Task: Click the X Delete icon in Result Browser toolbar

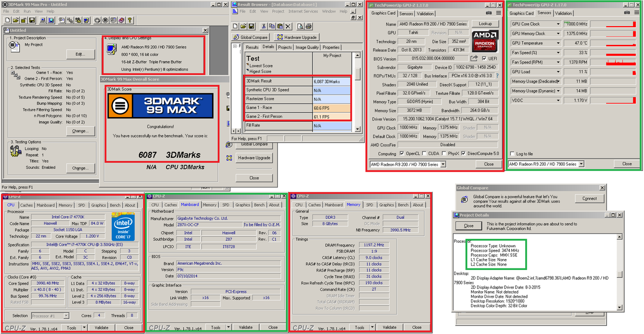Action: coord(288,26)
